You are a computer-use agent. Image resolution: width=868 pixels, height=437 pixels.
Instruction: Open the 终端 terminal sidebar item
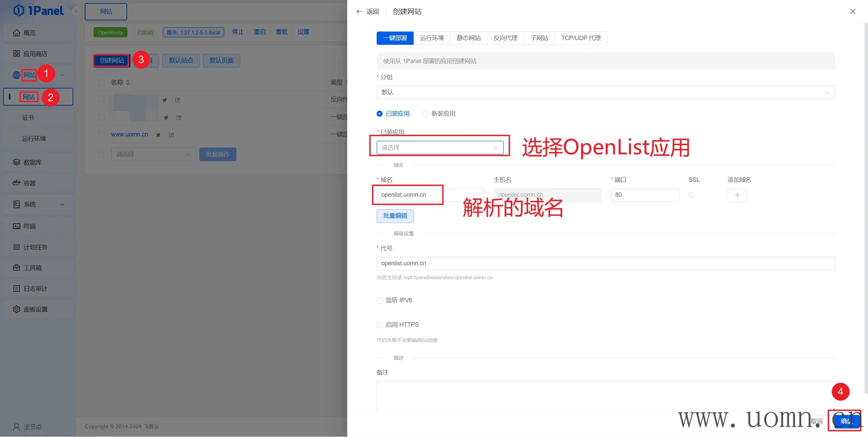click(29, 226)
